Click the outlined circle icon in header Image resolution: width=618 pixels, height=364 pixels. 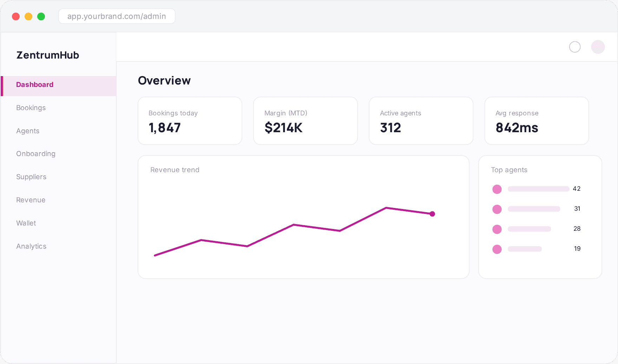point(575,47)
